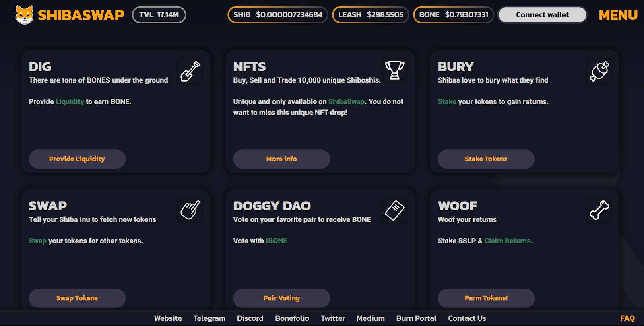
Task: Choose the Stake Tokens button
Action: (x=486, y=159)
